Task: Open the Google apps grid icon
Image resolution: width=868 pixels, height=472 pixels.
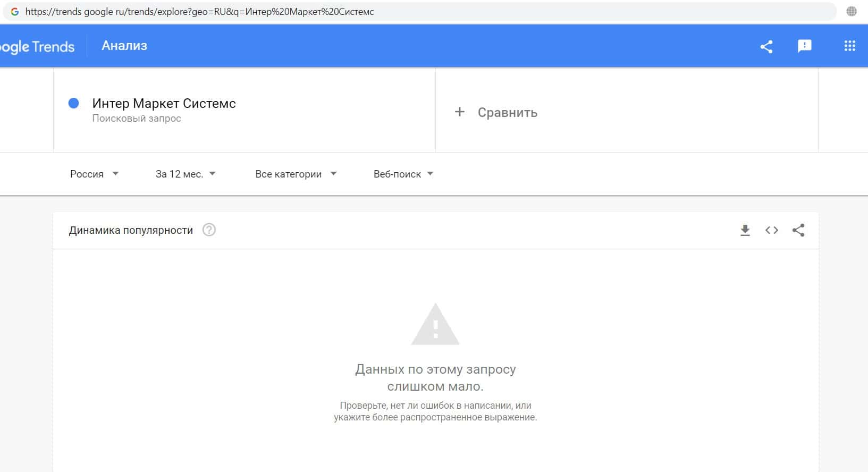Action: [x=850, y=46]
